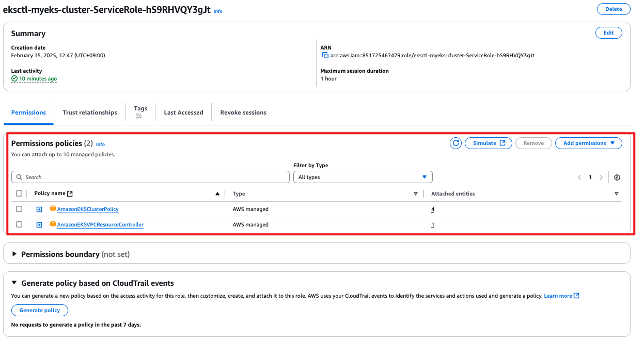
Task: Open table preferences gear icon
Action: click(x=617, y=177)
